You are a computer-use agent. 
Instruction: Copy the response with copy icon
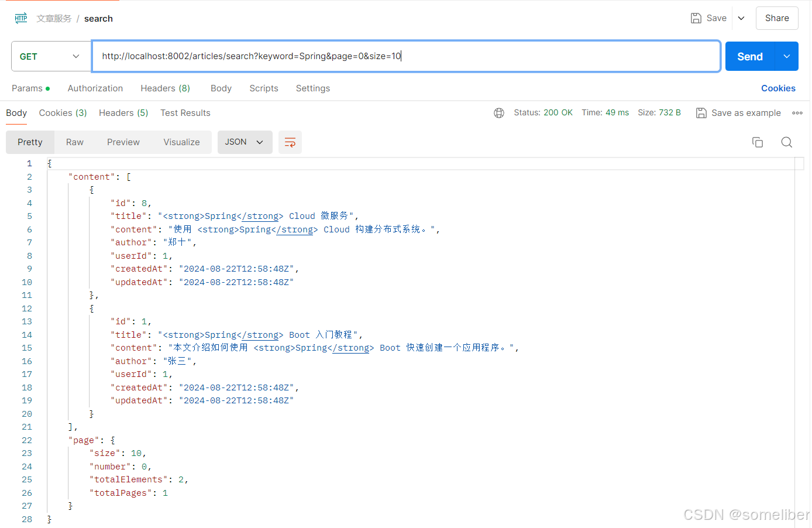click(x=758, y=142)
